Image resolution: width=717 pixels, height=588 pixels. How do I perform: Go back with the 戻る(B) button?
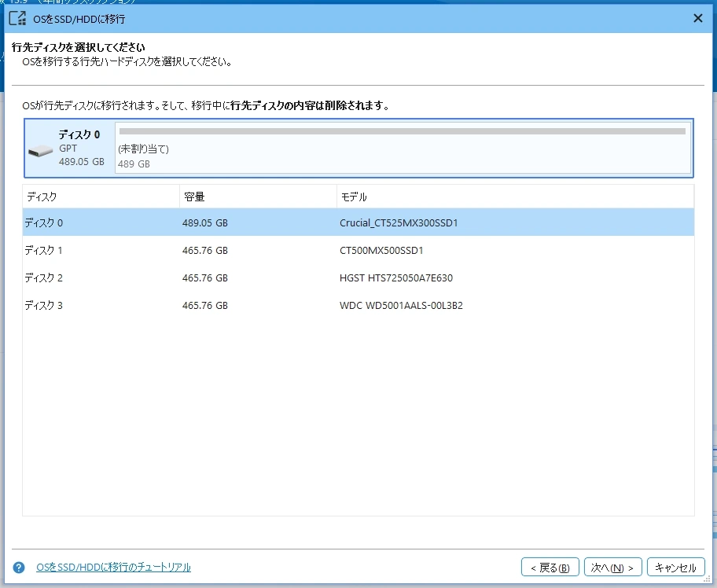[x=550, y=568]
